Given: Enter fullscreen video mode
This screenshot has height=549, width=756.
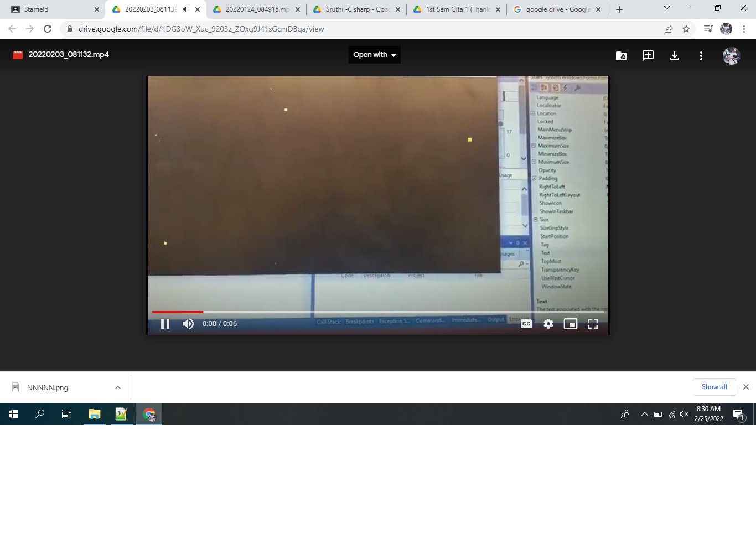Looking at the screenshot, I should (593, 324).
